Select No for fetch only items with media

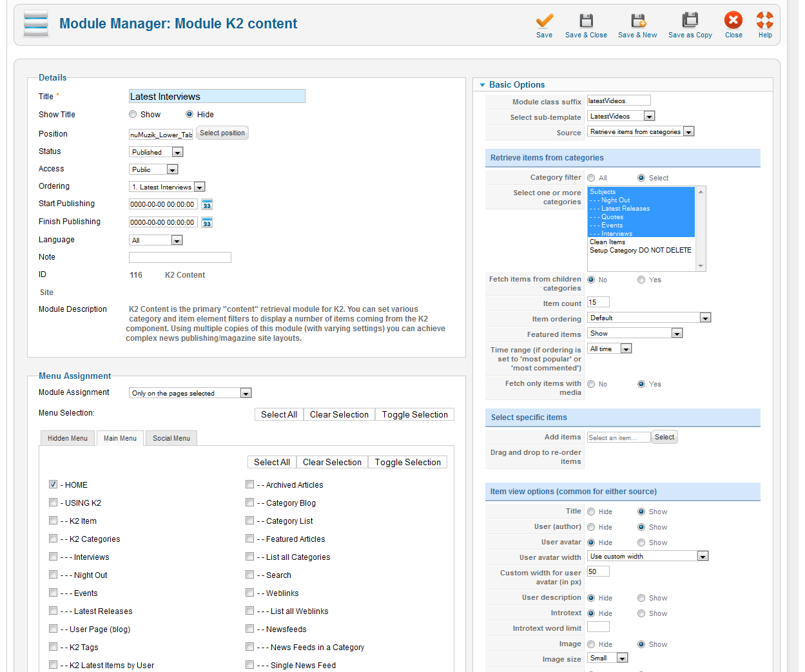click(x=591, y=384)
